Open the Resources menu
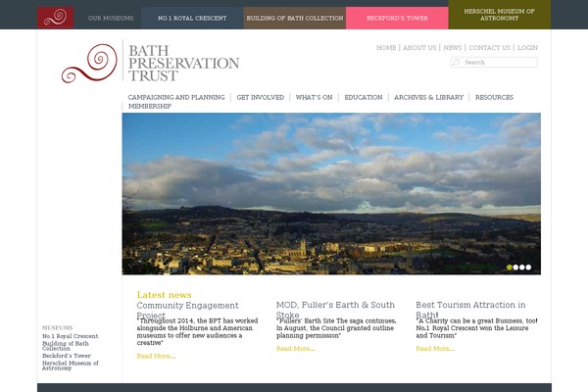Screen dimensions: 588x392 (494, 98)
